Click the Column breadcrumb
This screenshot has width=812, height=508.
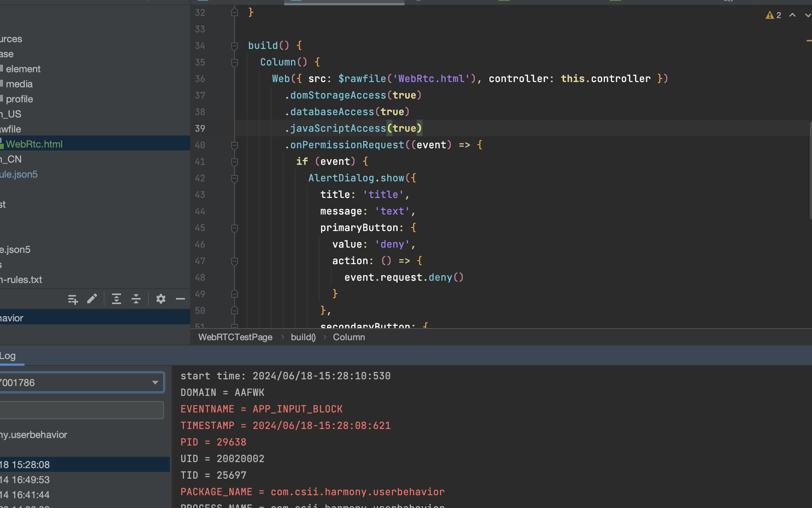pyautogui.click(x=349, y=337)
